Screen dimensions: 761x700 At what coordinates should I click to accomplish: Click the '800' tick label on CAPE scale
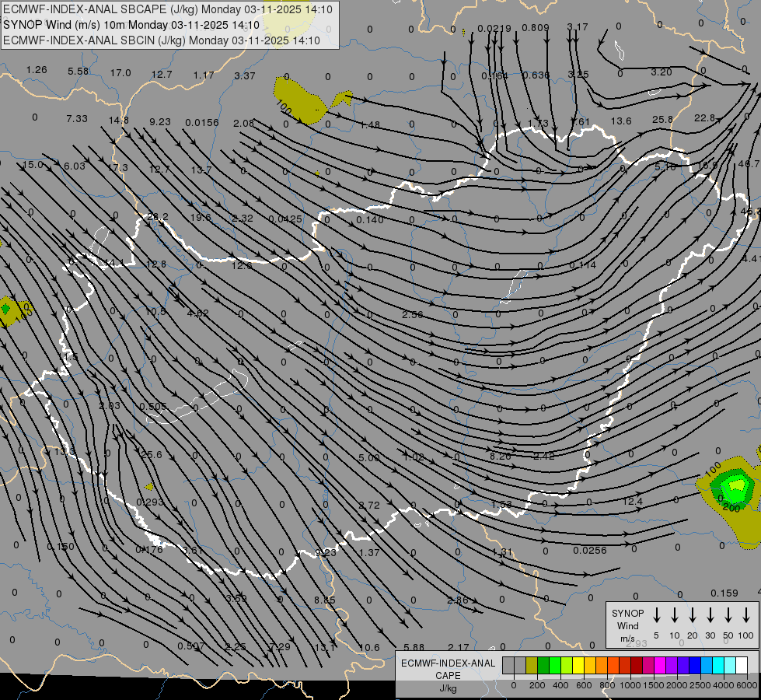point(607,685)
